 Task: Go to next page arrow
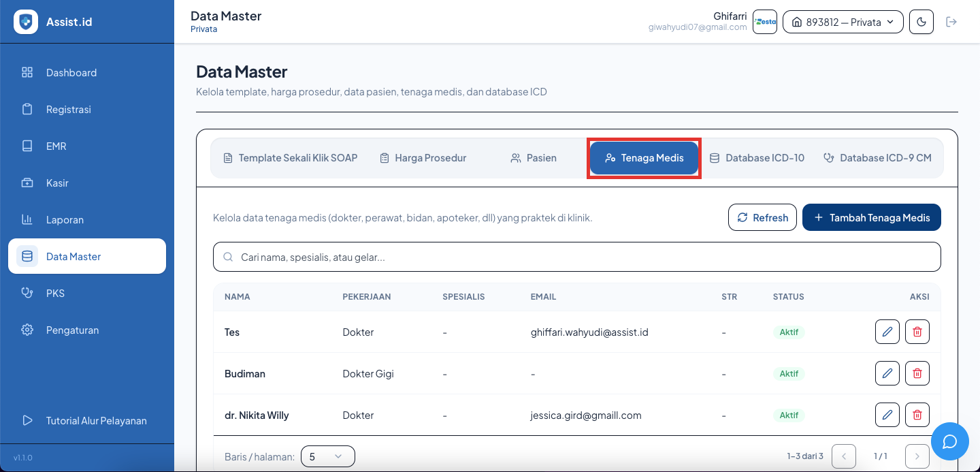[917, 456]
